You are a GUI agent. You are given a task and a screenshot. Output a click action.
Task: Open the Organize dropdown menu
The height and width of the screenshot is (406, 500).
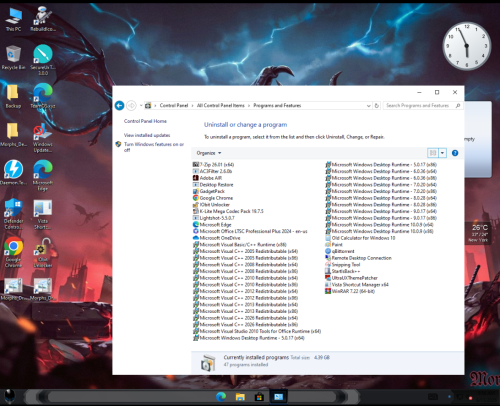coord(209,153)
